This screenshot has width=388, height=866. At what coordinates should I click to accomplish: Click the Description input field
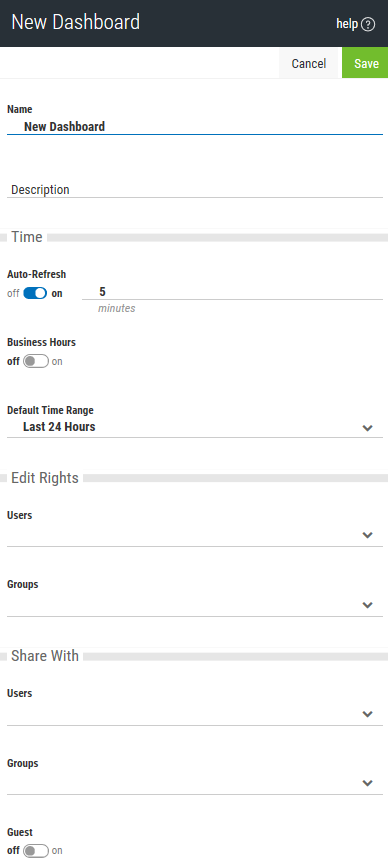(x=195, y=189)
